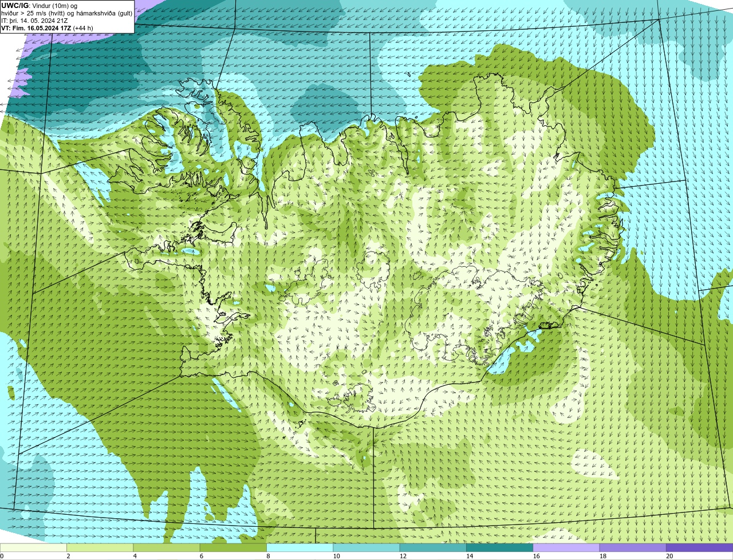Click the 0–2 m/s pale cream legend swatch
The height and width of the screenshot is (560, 733).
pyautogui.click(x=33, y=547)
